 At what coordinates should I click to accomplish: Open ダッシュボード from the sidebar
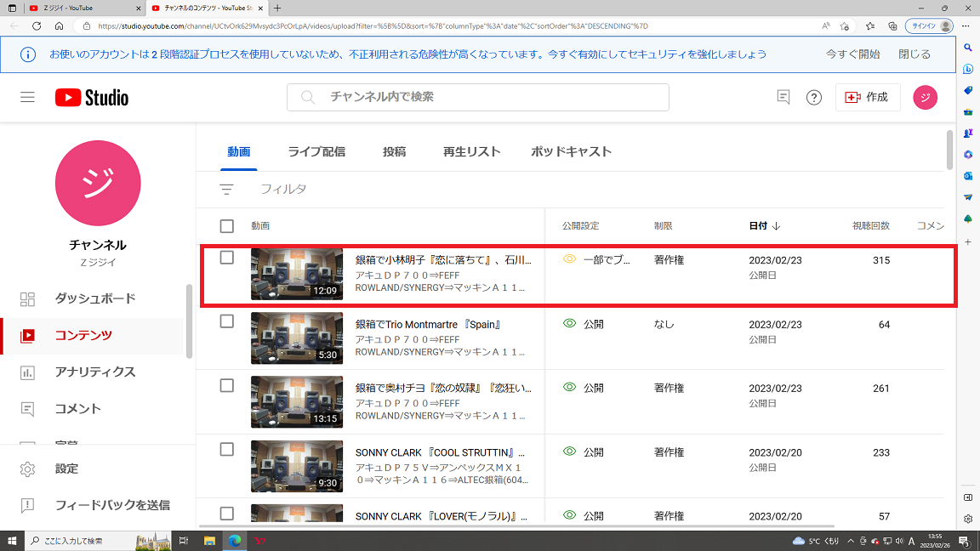[x=95, y=298]
